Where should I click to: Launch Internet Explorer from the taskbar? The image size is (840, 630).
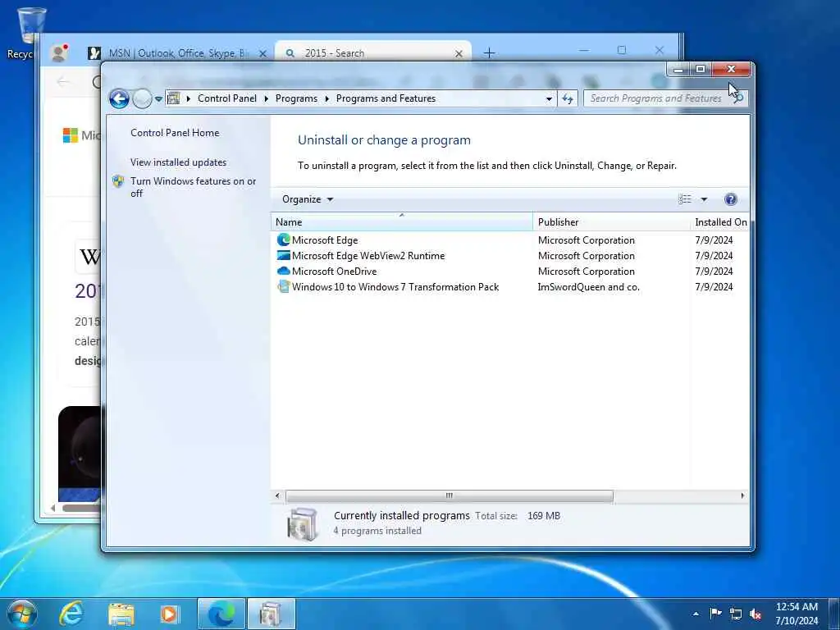click(72, 614)
